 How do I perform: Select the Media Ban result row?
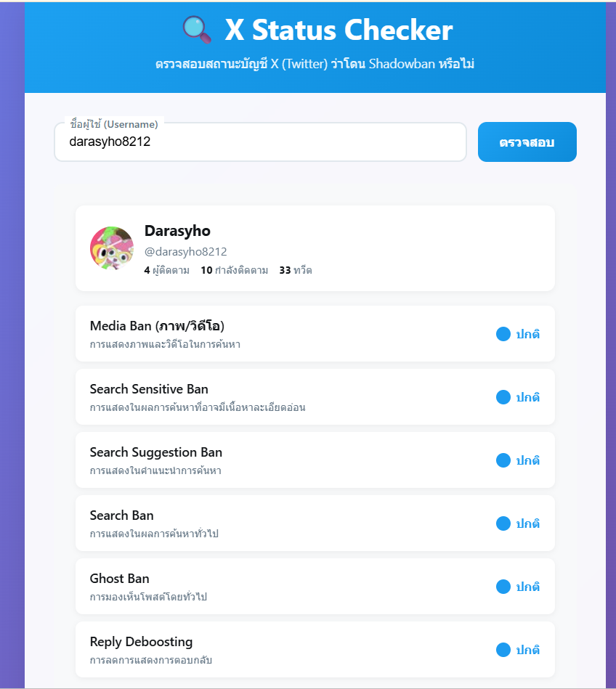coord(315,334)
